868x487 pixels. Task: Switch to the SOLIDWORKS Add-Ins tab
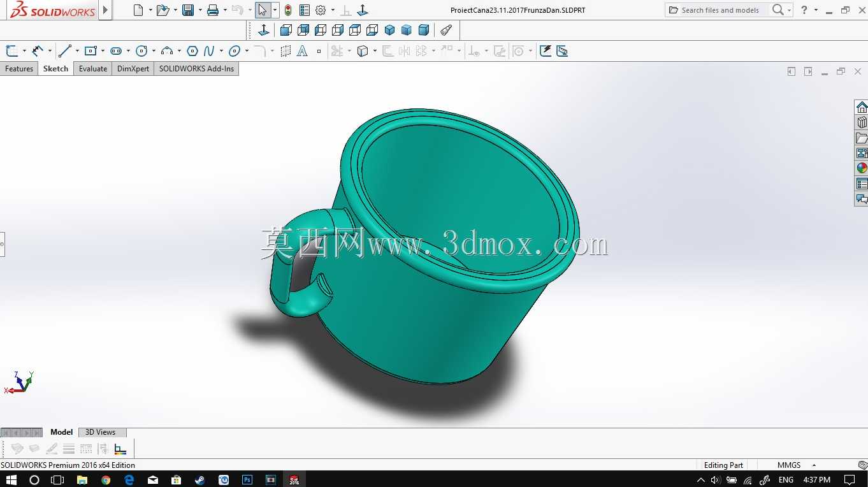(196, 69)
